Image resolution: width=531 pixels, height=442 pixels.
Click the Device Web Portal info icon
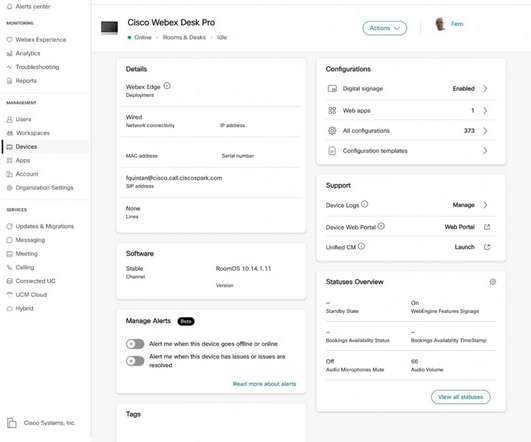(x=381, y=226)
